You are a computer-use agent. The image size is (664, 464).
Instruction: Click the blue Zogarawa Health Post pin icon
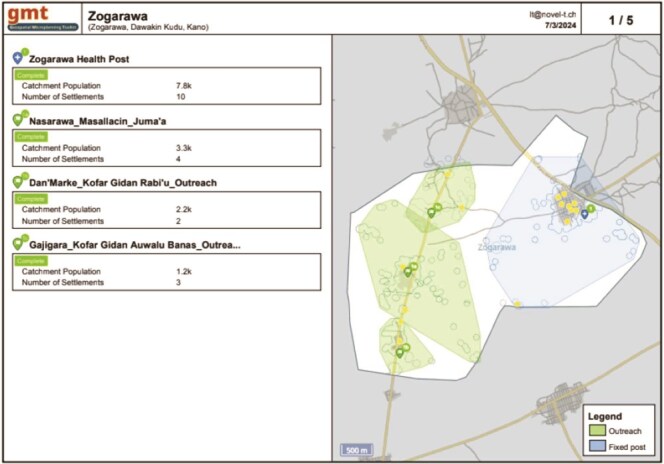click(x=18, y=59)
